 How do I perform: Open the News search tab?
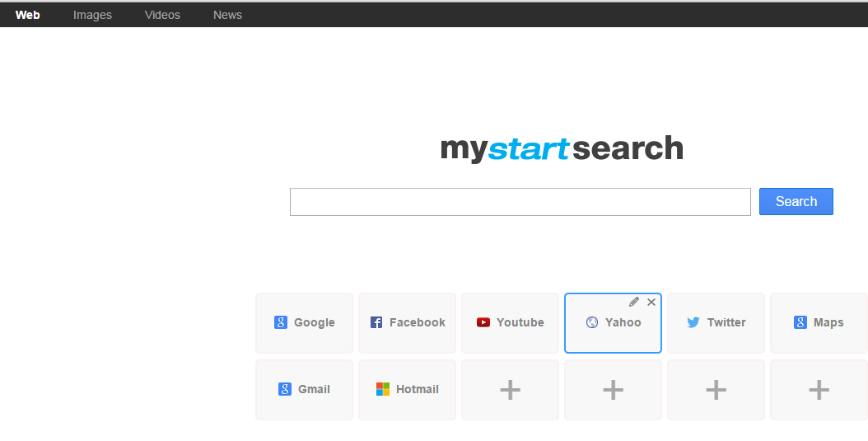coord(227,15)
